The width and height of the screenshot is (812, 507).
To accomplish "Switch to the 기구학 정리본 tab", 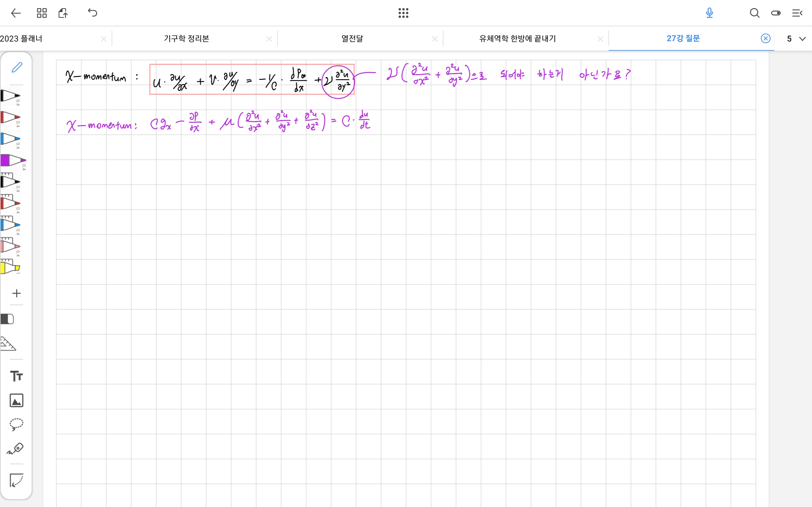I will point(186,39).
